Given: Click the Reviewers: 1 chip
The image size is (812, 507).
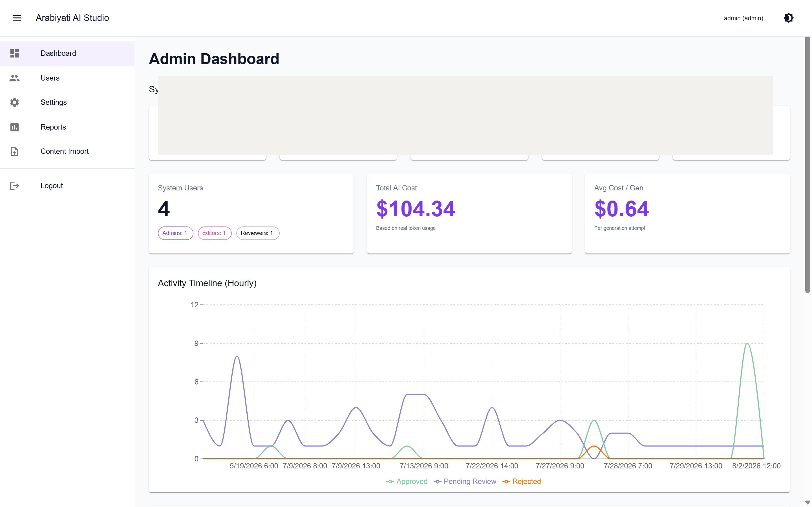Looking at the screenshot, I should pos(258,233).
